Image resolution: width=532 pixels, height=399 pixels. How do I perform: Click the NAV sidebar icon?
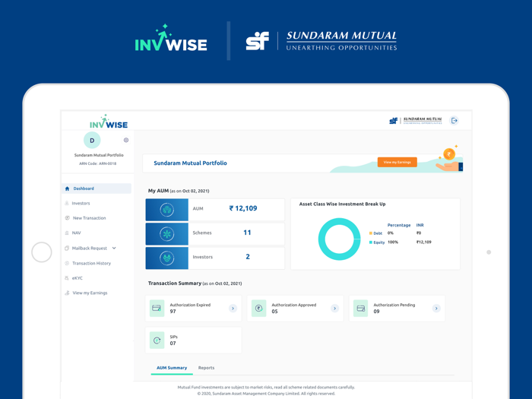click(x=67, y=233)
